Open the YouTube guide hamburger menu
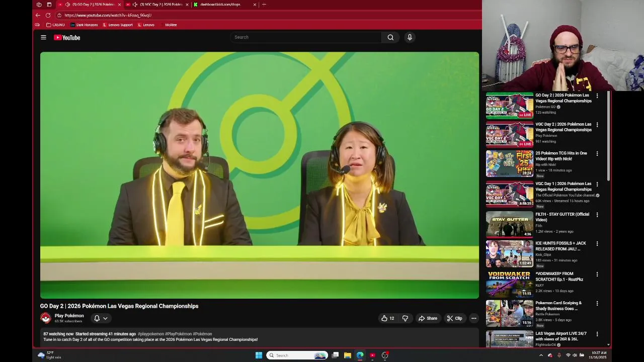This screenshot has width=644, height=362. (x=43, y=37)
